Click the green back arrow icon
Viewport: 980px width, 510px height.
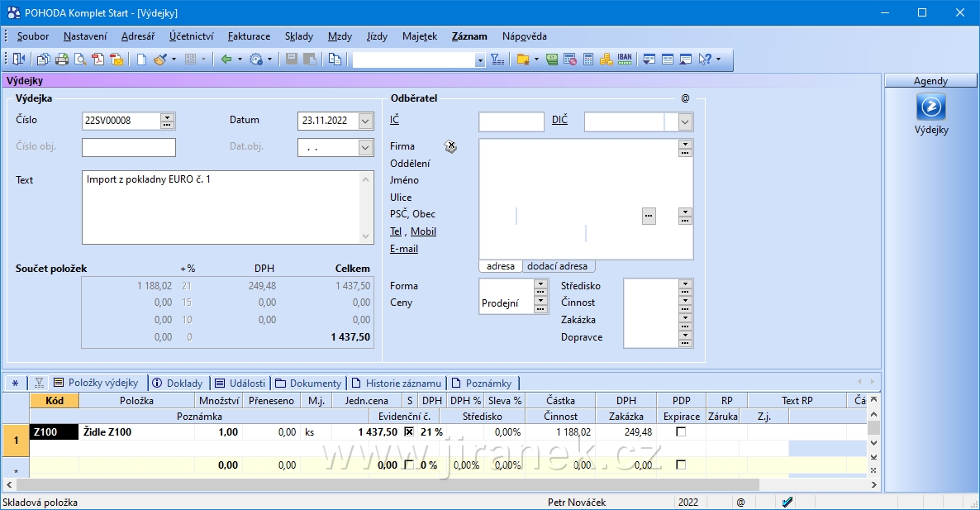[x=226, y=60]
